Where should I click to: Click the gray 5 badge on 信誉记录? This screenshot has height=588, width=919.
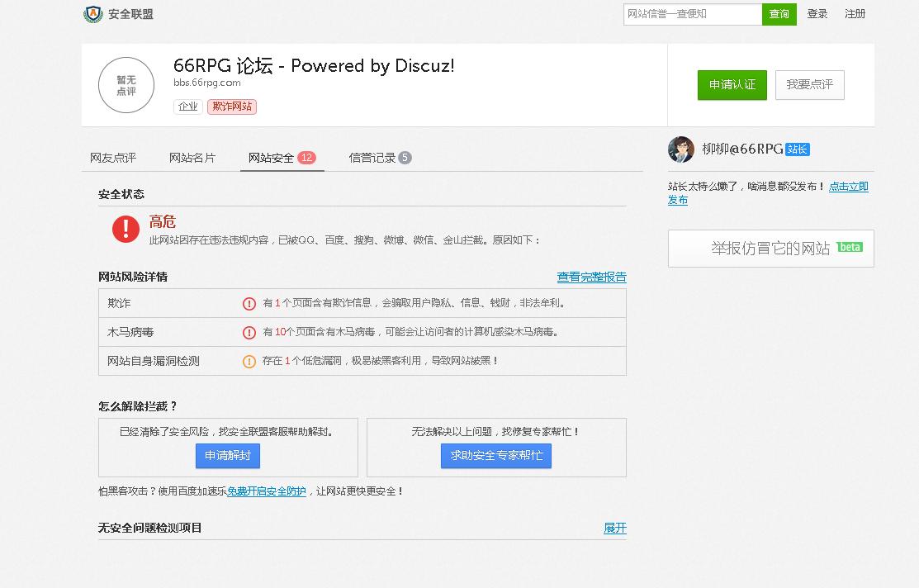[405, 158]
